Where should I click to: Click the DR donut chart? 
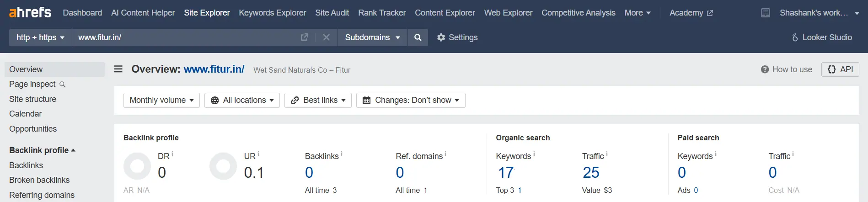137,166
